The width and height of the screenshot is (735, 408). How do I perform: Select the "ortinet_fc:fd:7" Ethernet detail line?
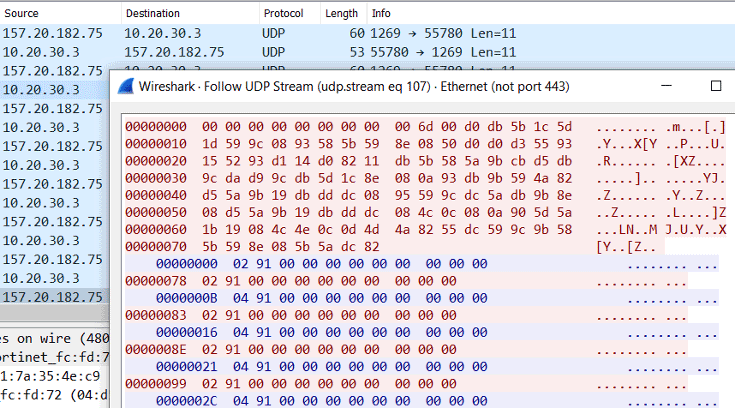[52, 357]
